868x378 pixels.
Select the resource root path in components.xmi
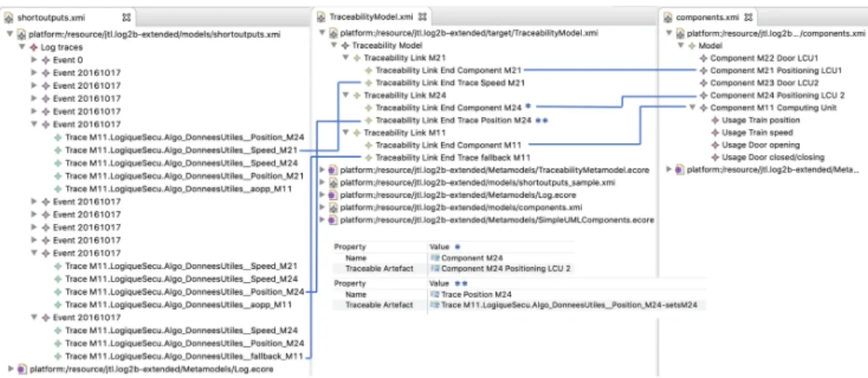[778, 33]
